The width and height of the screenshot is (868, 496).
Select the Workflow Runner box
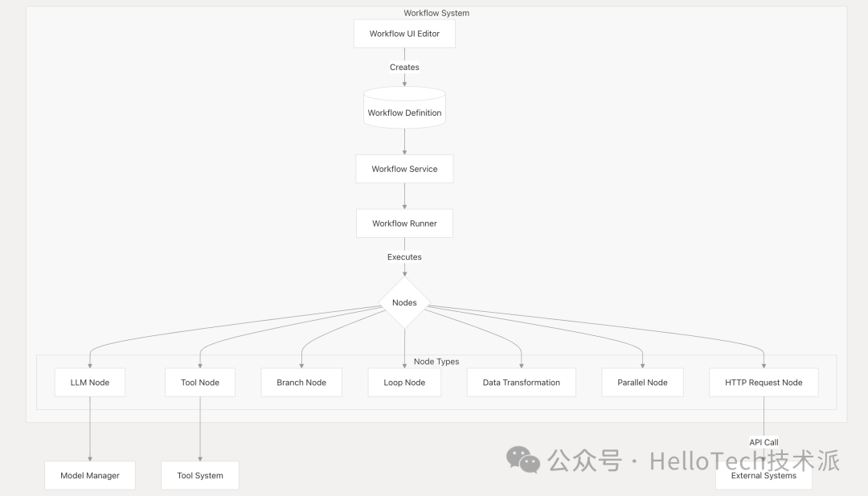click(404, 223)
